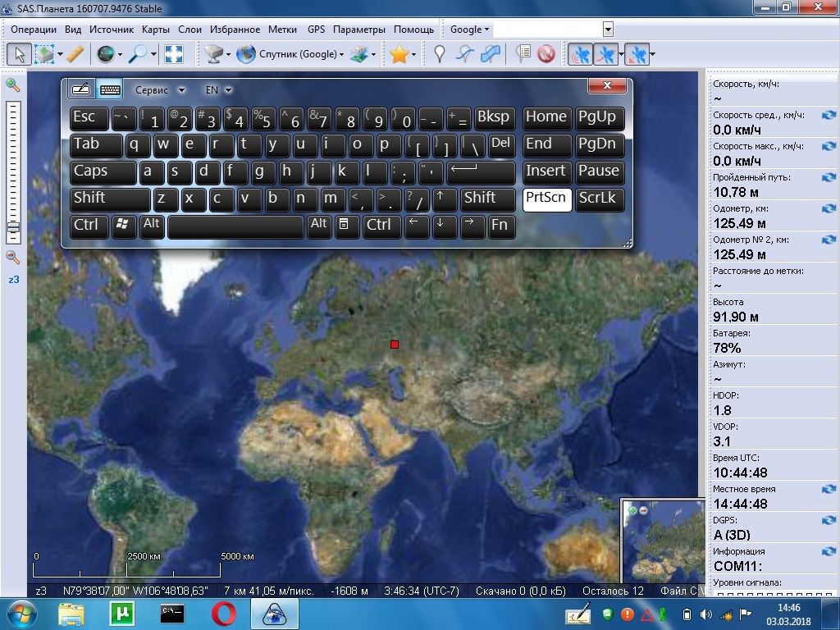This screenshot has height=630, width=840.
Task: Add a new path line
Action: 464,54
